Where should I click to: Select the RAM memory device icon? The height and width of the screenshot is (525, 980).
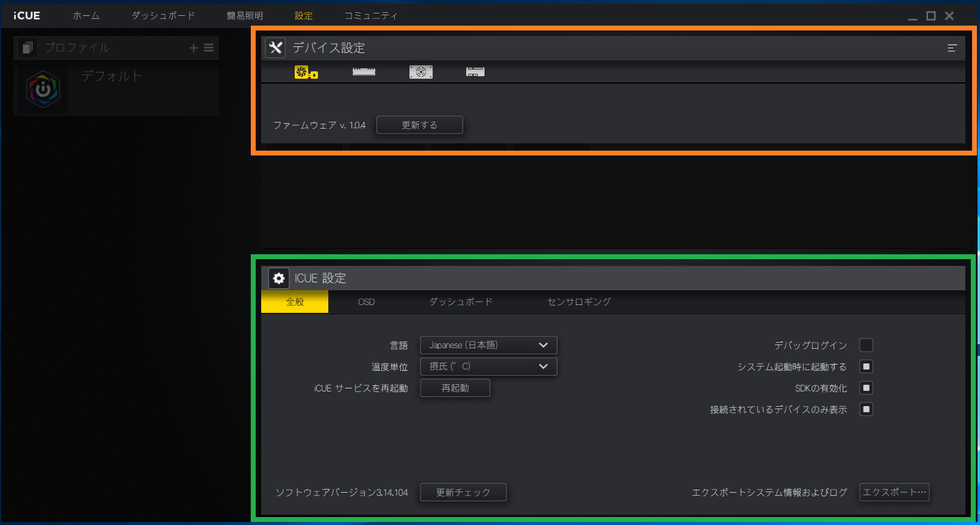364,72
